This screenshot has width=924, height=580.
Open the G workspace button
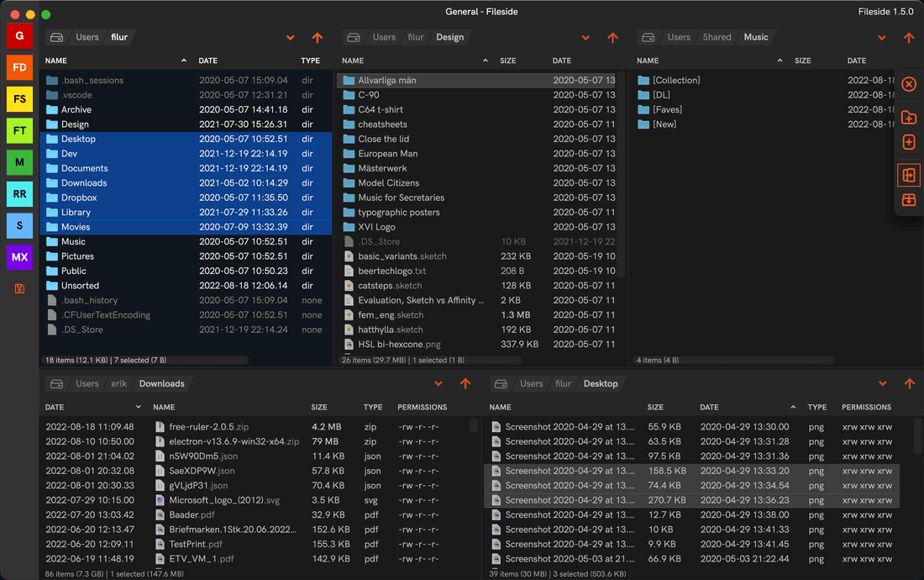click(21, 36)
